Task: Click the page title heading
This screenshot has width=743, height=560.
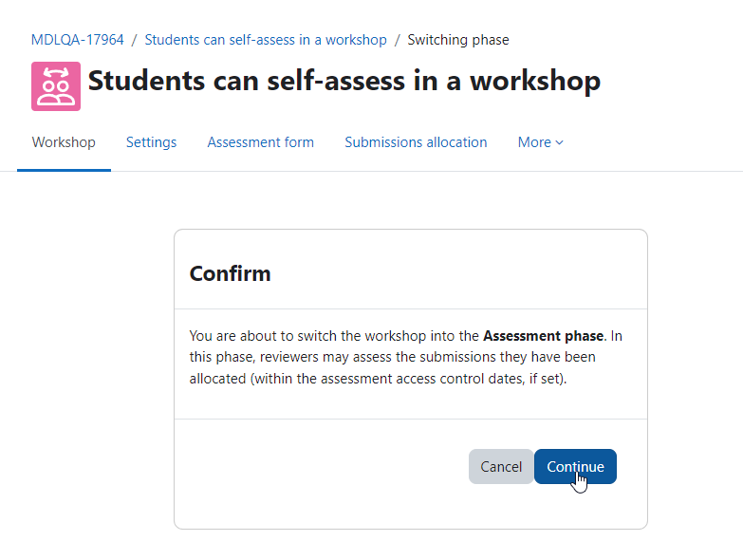Action: coord(344,81)
